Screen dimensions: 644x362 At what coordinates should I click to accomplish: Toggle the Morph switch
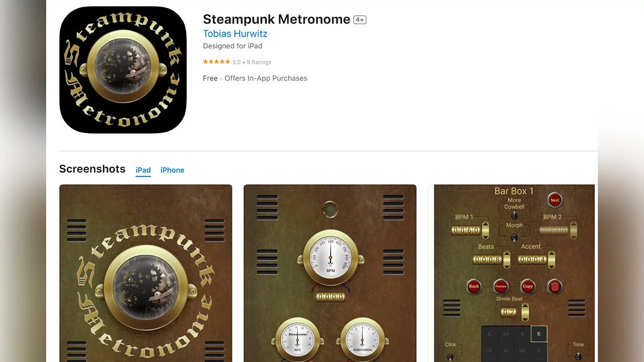[514, 237]
